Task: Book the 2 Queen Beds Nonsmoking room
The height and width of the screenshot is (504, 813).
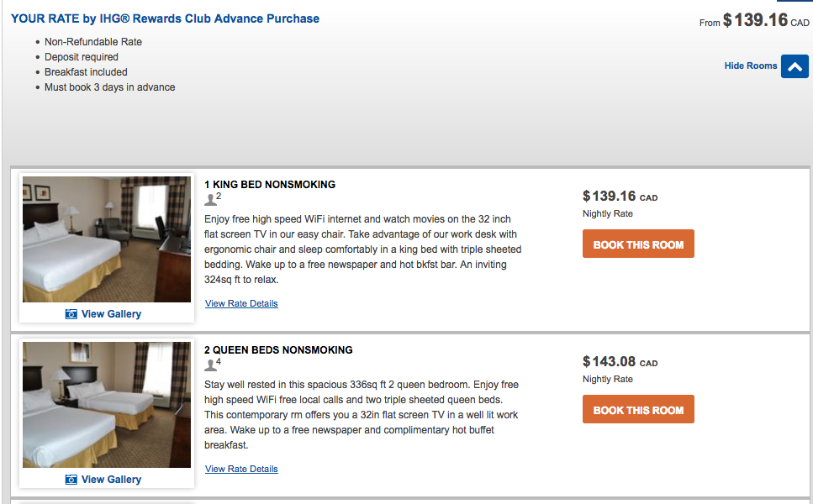Action: (x=638, y=410)
